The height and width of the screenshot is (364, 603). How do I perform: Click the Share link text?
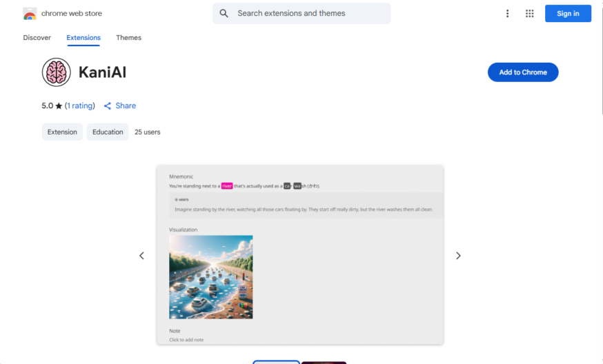pos(126,105)
